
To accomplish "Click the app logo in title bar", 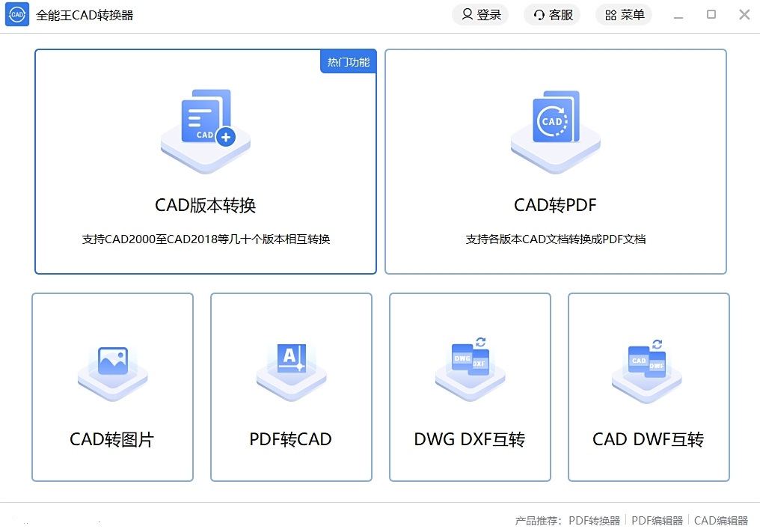I will 17,15.
